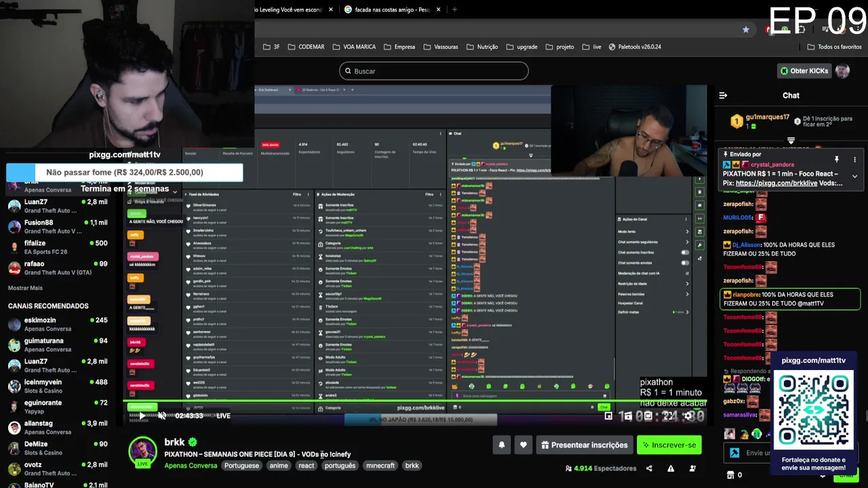Open chat store icon at bottom

coord(730,475)
